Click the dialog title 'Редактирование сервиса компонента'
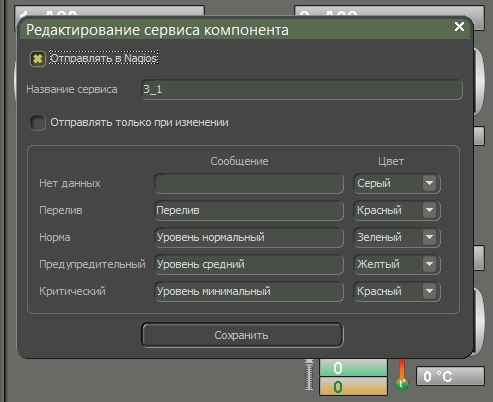The height and width of the screenshot is (402, 493). (x=157, y=30)
